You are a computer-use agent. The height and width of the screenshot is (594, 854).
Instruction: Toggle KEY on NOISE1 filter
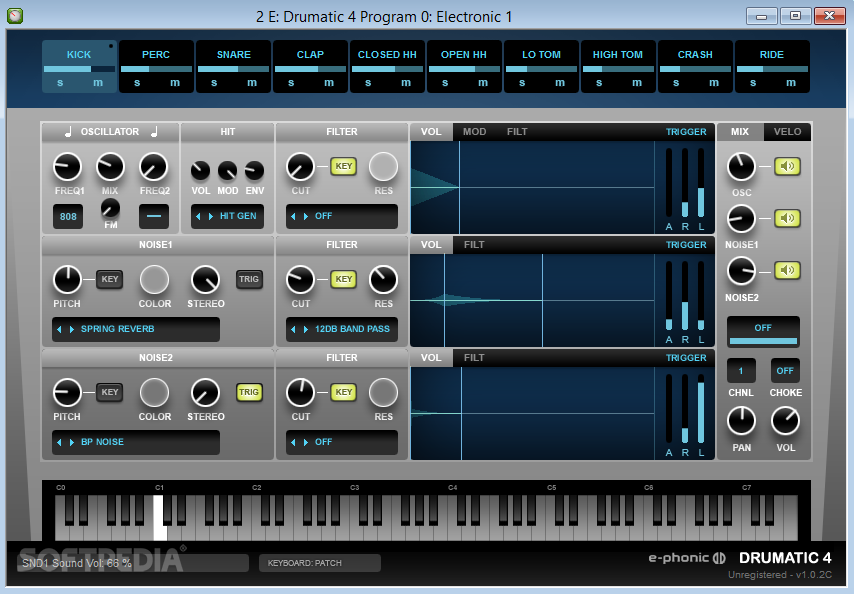(344, 279)
